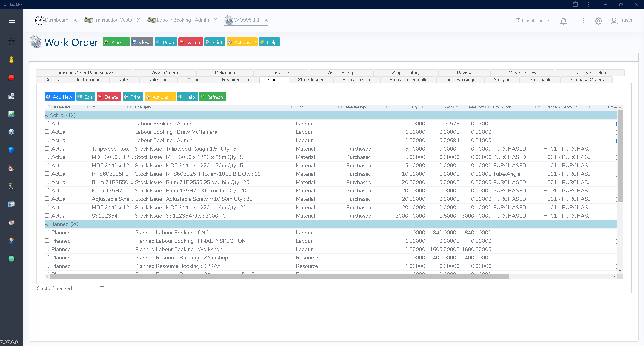The width and height of the screenshot is (644, 346).
Task: Tick the Planned Labour Booking : FINAL INSPECTION checkbox
Action: (47, 241)
